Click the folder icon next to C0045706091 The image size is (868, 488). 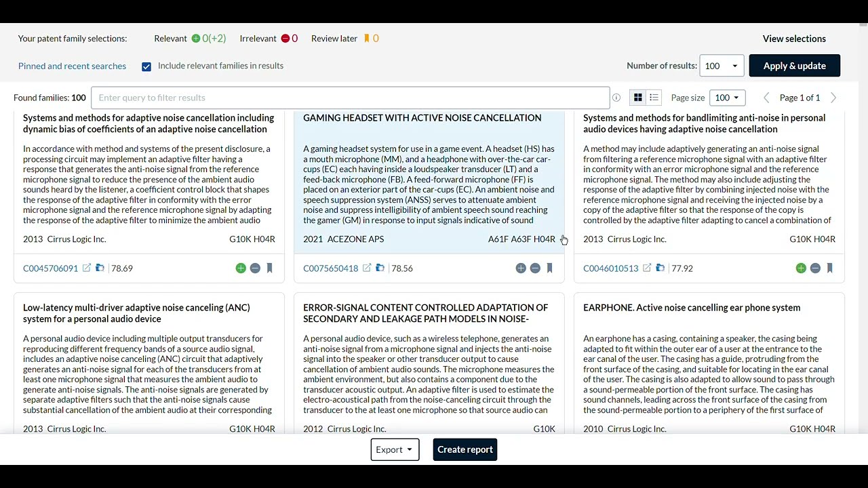click(100, 268)
